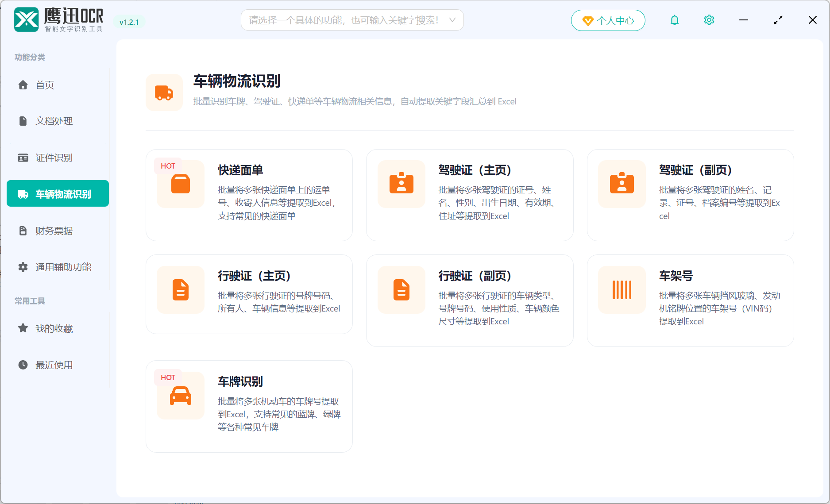Click HOT badge on 车牌识别 card
The height and width of the screenshot is (504, 830).
pos(168,377)
